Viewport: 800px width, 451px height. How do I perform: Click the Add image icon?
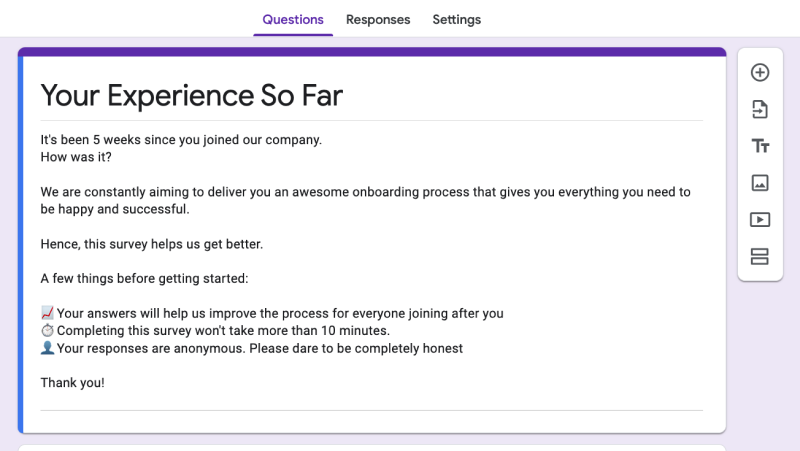(760, 183)
